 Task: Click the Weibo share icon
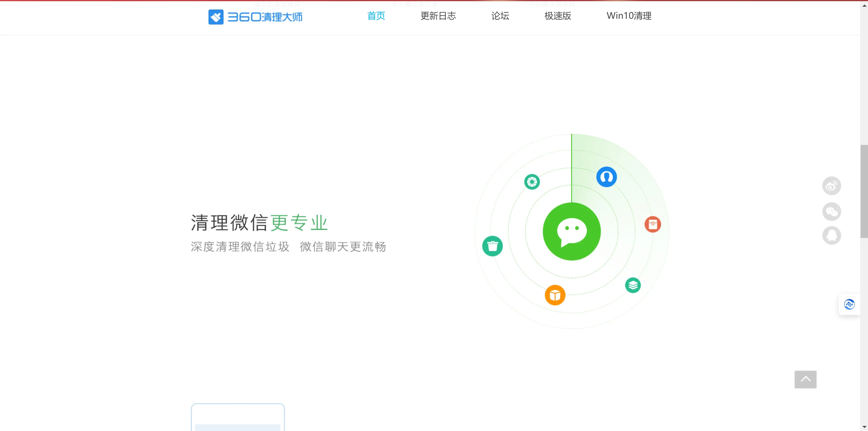(x=832, y=186)
